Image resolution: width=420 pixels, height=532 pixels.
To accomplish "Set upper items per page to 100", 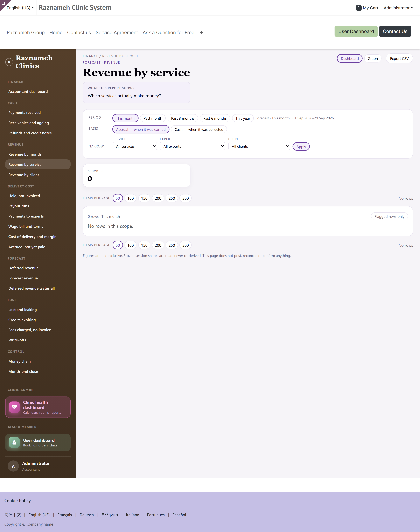I will (131, 198).
